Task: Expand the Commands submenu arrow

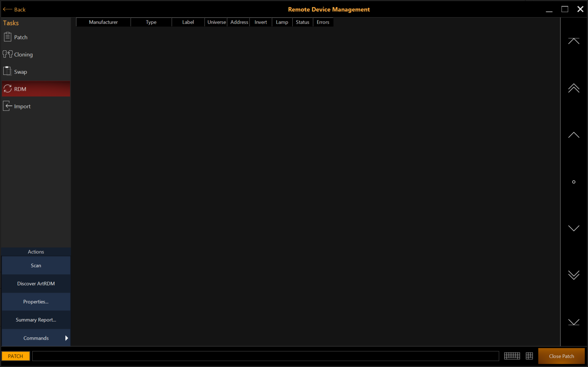Action: (x=67, y=338)
